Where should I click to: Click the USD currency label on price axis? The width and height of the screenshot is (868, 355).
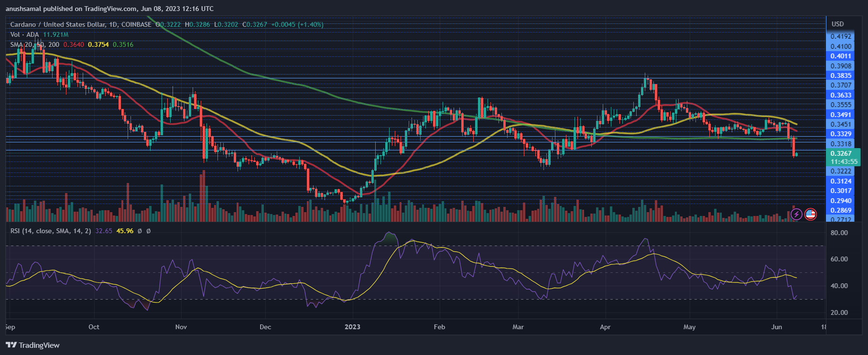[837, 24]
